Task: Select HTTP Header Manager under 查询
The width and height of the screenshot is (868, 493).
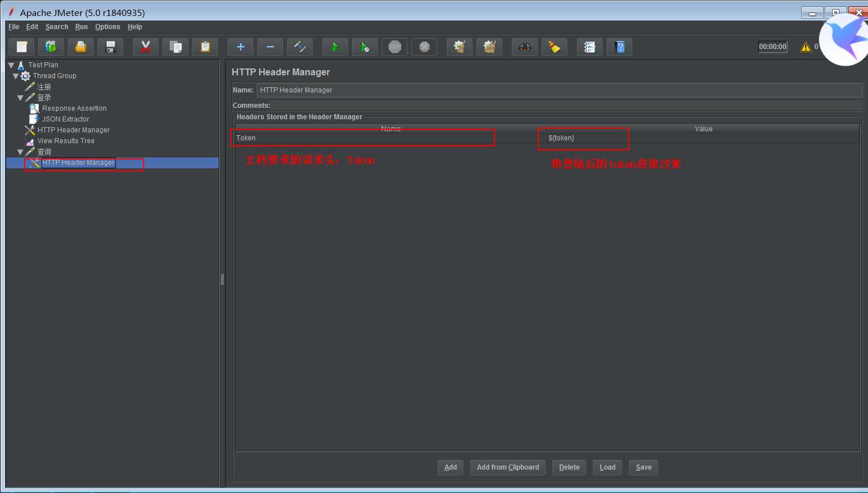Action: pyautogui.click(x=78, y=163)
